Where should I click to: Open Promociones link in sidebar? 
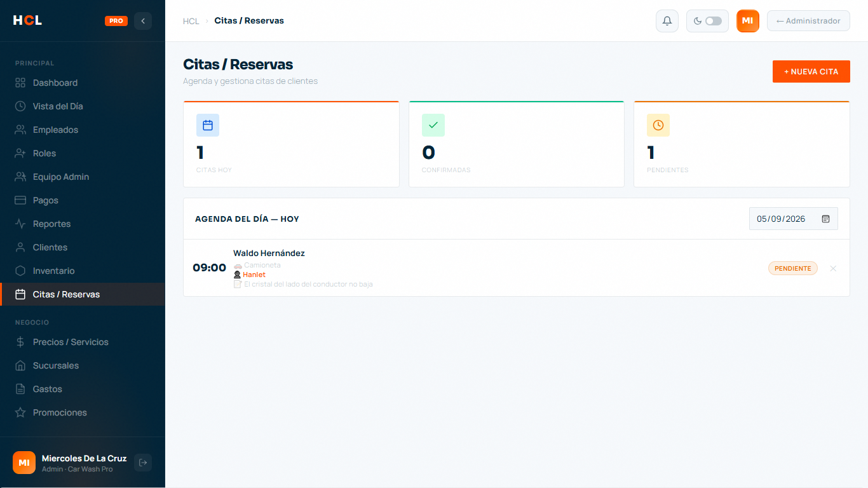[x=83, y=412]
